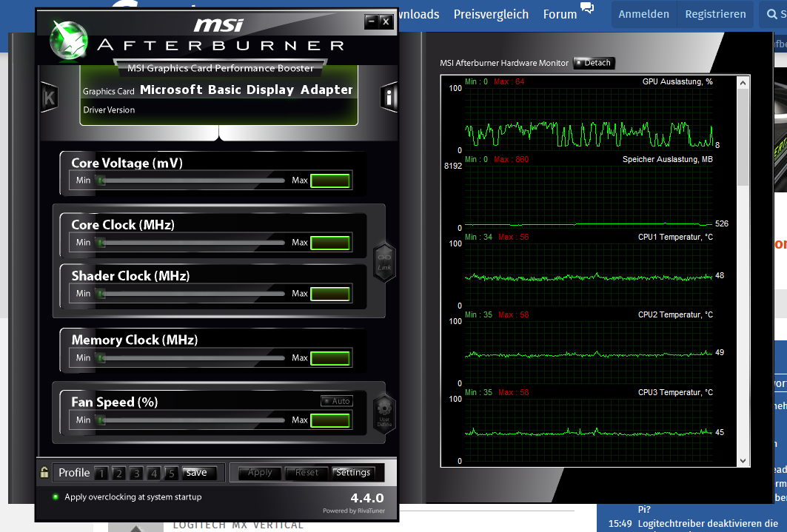Click the 'Microsoft Basic Display Adapter' text
The width and height of the screenshot is (787, 532).
coord(246,90)
